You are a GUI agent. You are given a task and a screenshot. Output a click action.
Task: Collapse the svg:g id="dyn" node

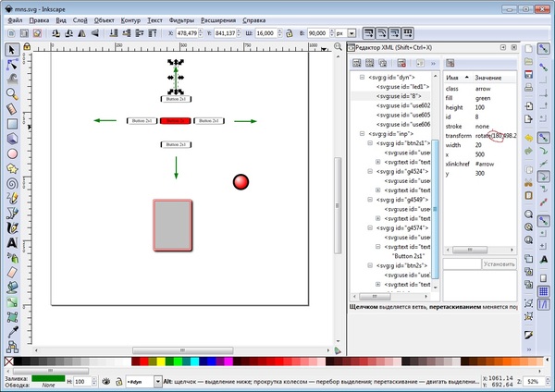tap(361, 78)
